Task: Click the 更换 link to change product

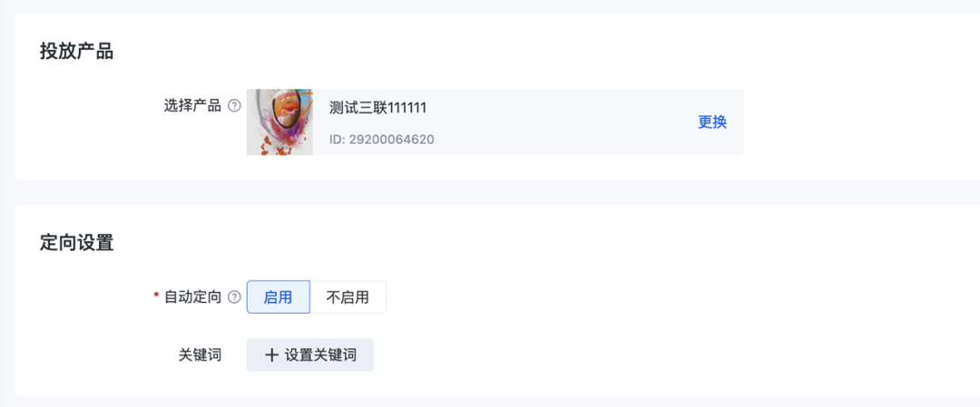Action: click(712, 122)
